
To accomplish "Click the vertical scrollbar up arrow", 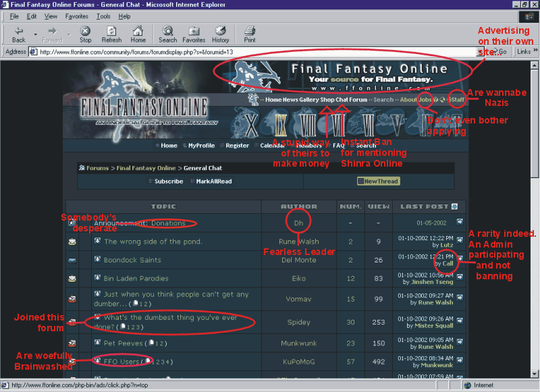I will pos(534,65).
